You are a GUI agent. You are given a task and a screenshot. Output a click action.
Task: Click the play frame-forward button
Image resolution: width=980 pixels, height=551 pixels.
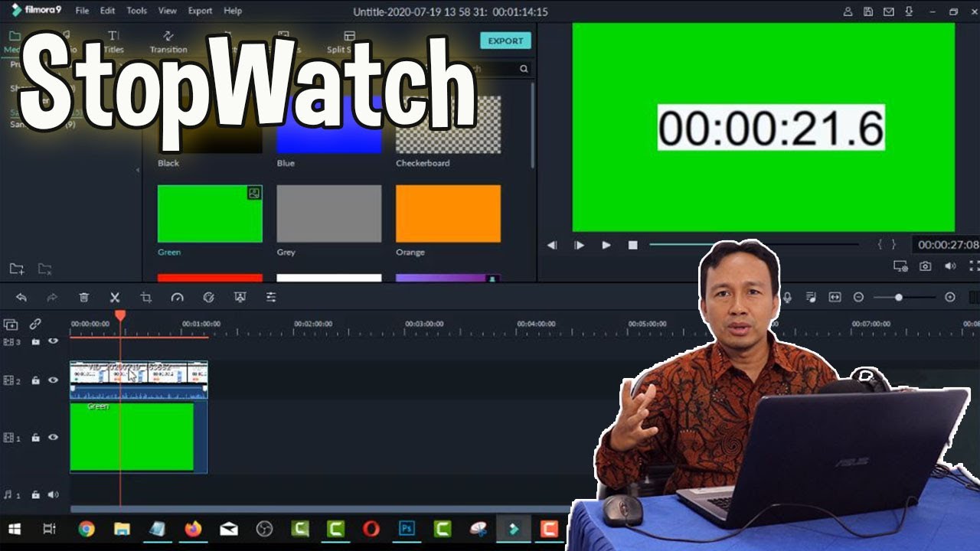(579, 245)
